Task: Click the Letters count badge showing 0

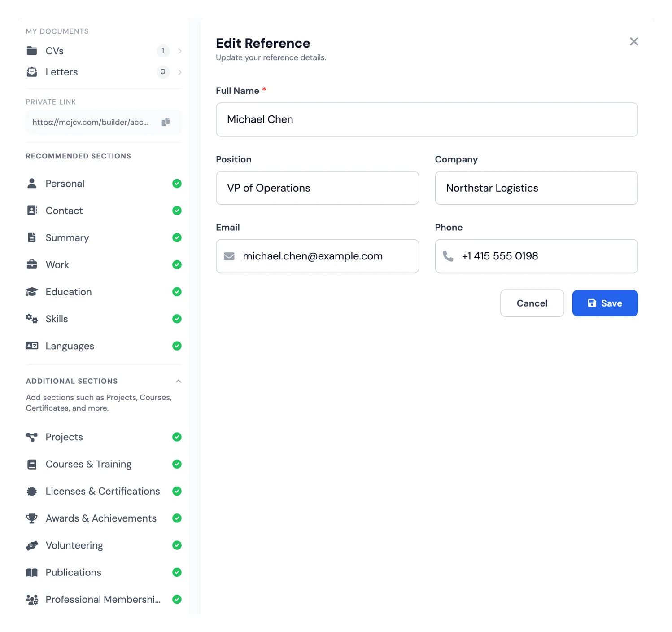Action: [163, 72]
